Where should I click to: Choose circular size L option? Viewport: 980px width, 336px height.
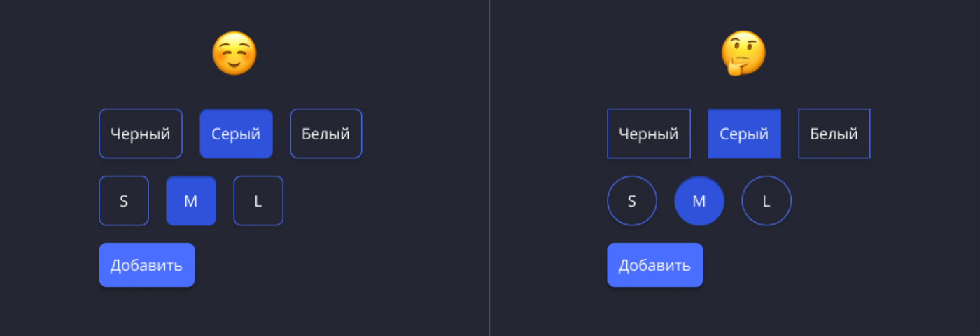pyautogui.click(x=766, y=201)
